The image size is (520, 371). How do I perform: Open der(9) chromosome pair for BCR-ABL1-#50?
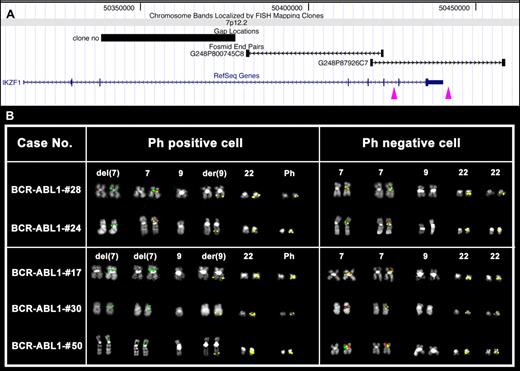tap(212, 347)
